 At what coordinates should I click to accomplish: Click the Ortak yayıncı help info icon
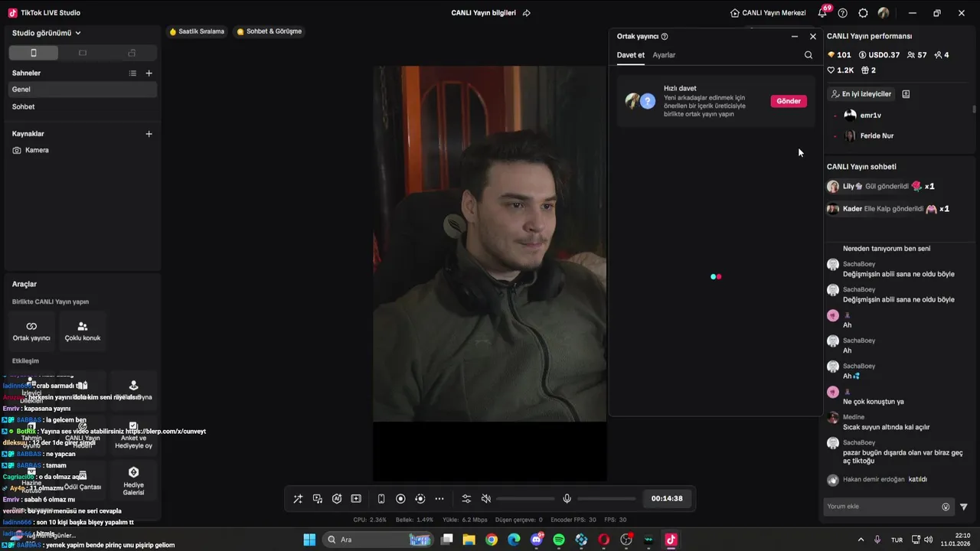pyautogui.click(x=665, y=37)
